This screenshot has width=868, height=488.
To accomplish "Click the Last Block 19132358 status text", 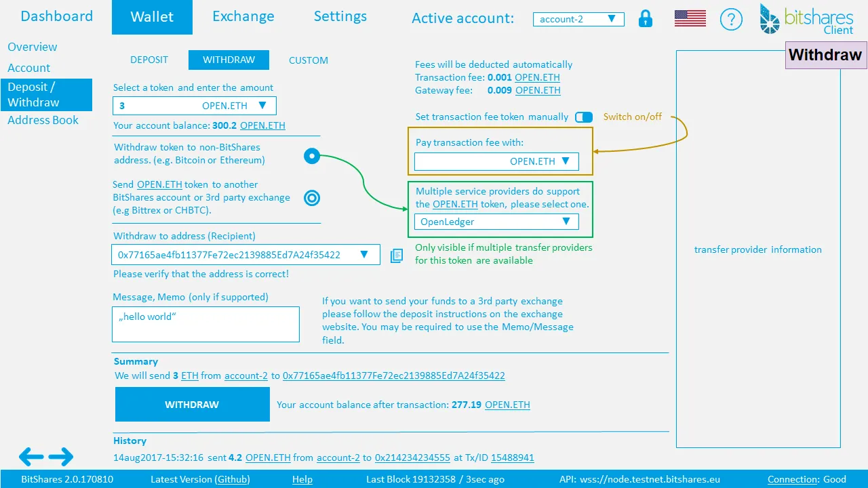I will [435, 479].
